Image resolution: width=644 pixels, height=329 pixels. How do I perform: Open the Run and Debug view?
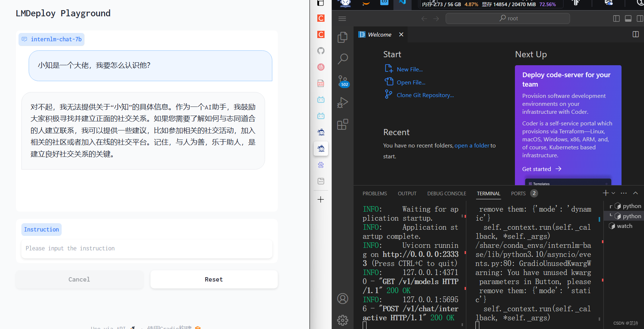tap(343, 103)
